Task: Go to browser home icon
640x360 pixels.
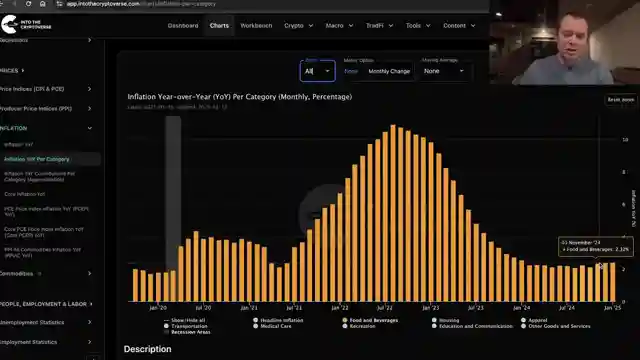Action: (x=42, y=4)
